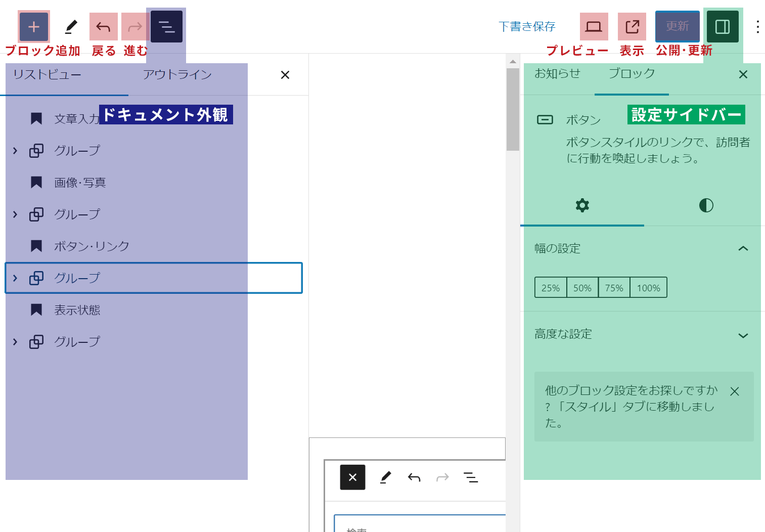
Task: Dismiss the スタイル tab notice
Action: coord(735,391)
